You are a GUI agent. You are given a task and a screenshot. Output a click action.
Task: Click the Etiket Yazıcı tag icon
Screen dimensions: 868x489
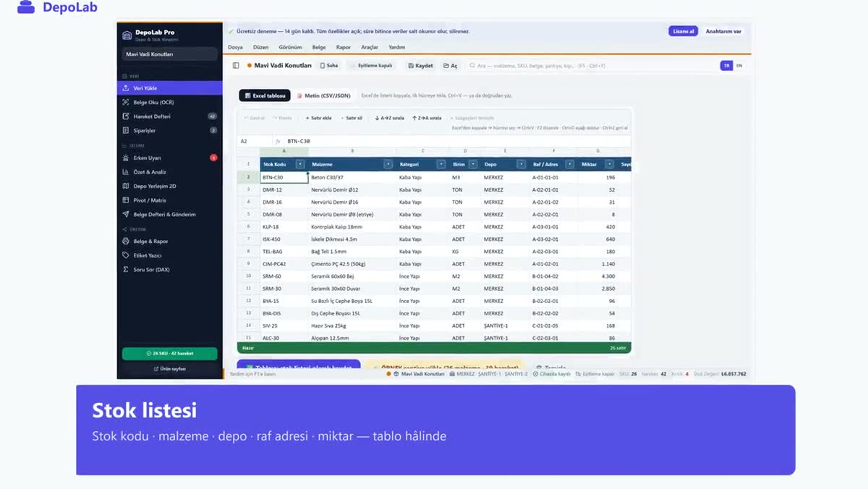(126, 255)
